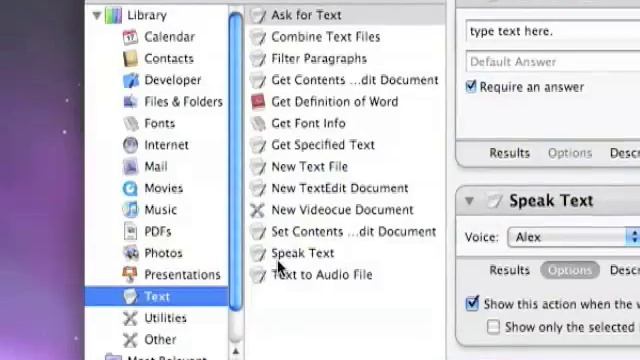Screen dimensions: 640x360
Task: Click the Speak Text header icon in workflow
Action: click(494, 201)
